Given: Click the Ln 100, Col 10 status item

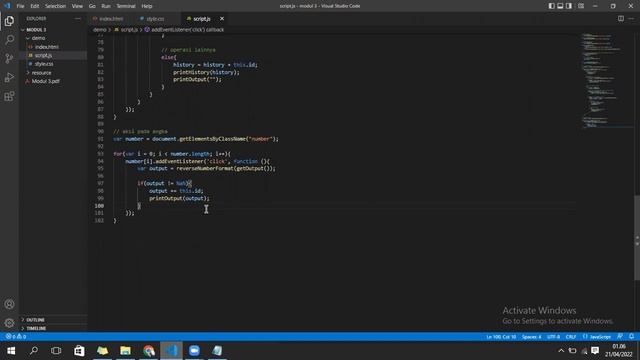Looking at the screenshot, I should [501, 337].
